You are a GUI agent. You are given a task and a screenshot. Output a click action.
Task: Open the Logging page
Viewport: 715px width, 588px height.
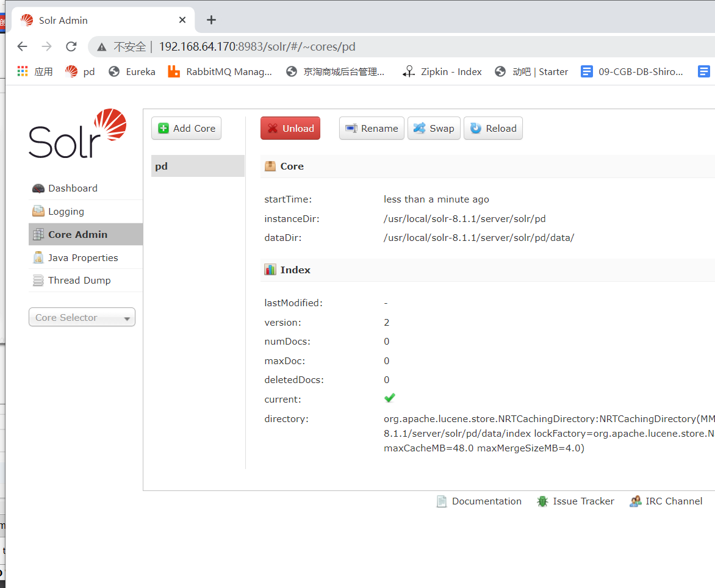click(x=66, y=212)
